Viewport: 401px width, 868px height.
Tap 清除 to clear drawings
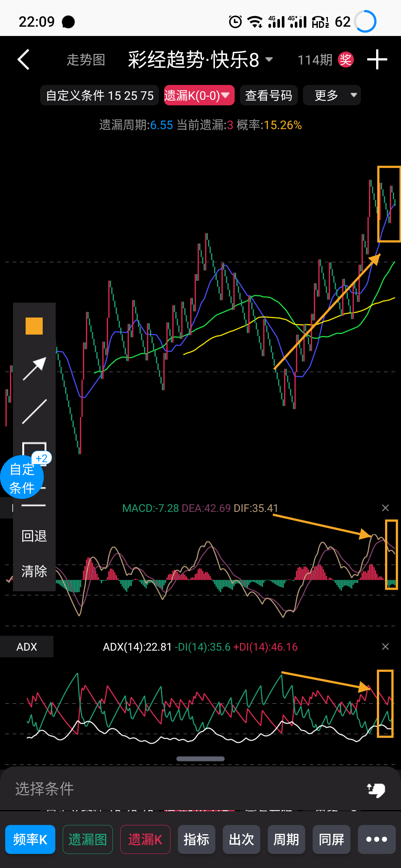(34, 571)
